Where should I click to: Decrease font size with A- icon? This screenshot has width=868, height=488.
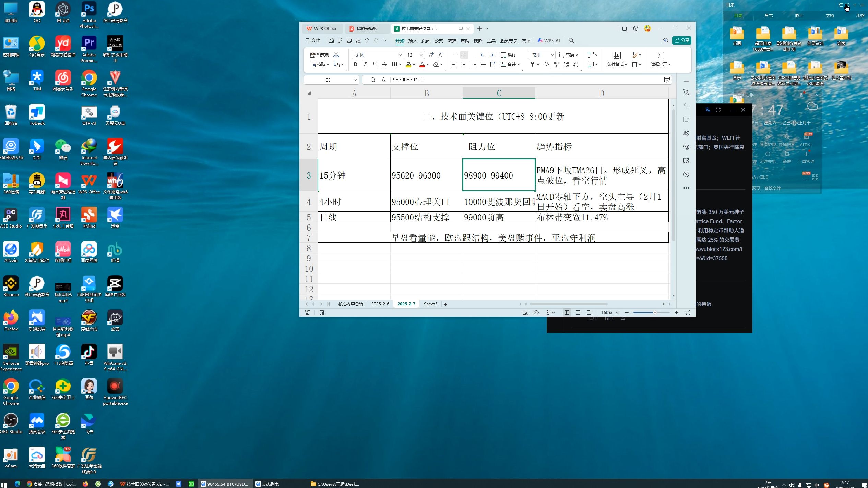441,55
